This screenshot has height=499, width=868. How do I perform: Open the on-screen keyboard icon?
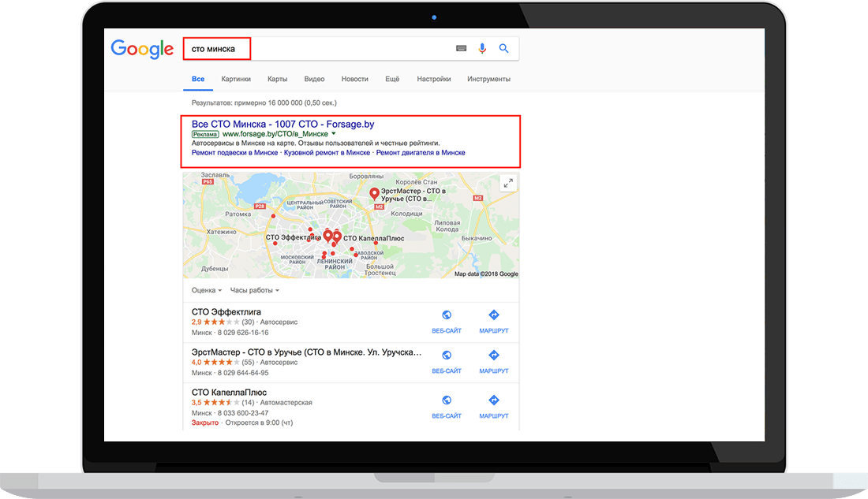pyautogui.click(x=461, y=49)
